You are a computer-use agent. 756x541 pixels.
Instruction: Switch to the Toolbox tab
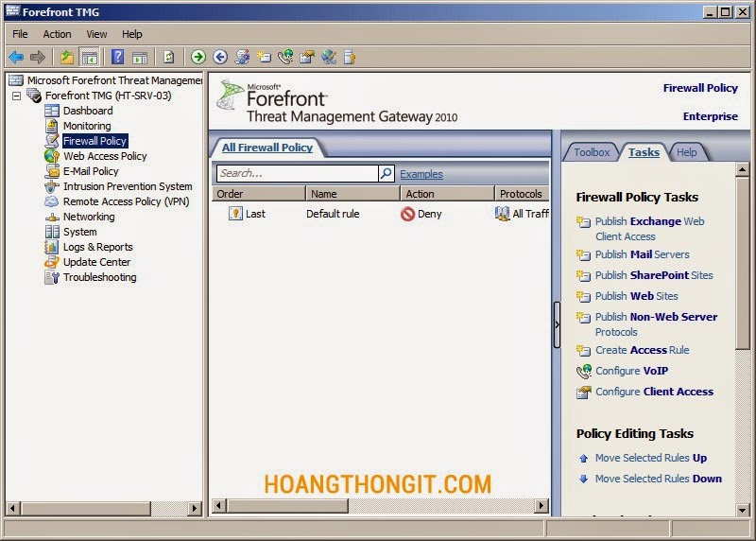pyautogui.click(x=592, y=152)
